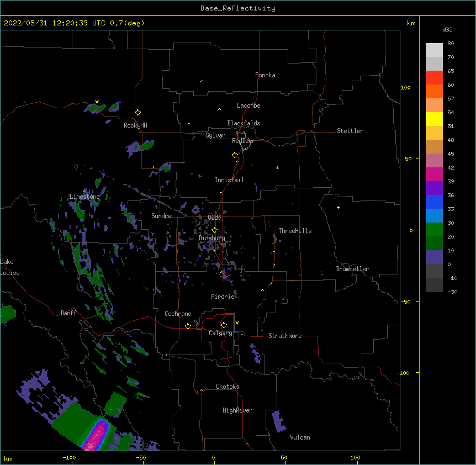The height and width of the screenshot is (465, 476).
Task: Click the Innisfail city label
Action: [229, 180]
